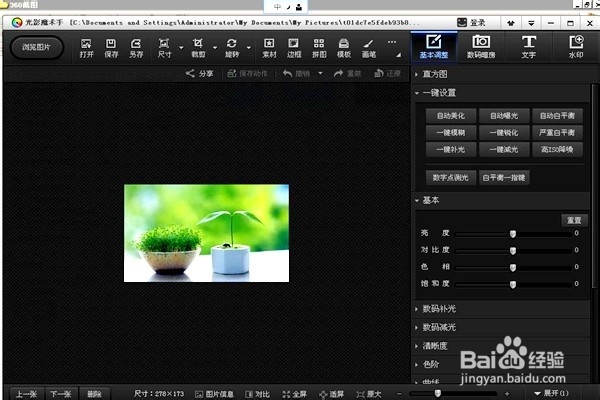Click the bottom zoom slider handle
Image resolution: width=600 pixels, height=400 pixels.
click(438, 393)
